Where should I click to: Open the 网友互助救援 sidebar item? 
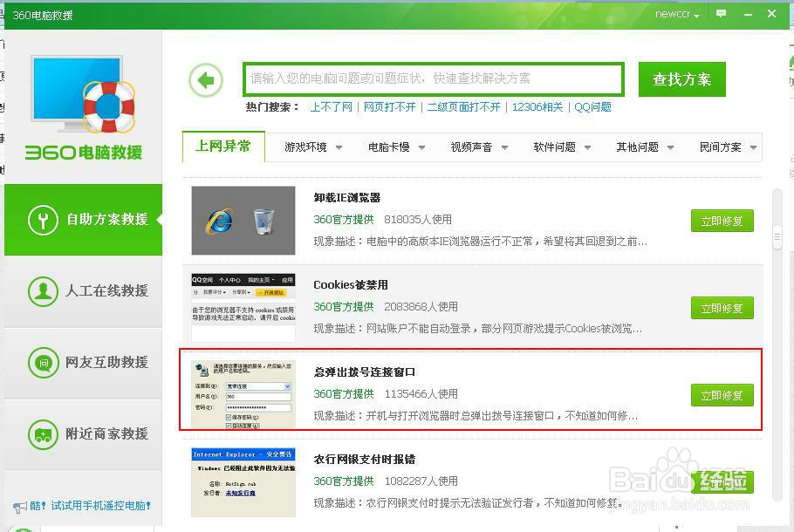[x=84, y=363]
